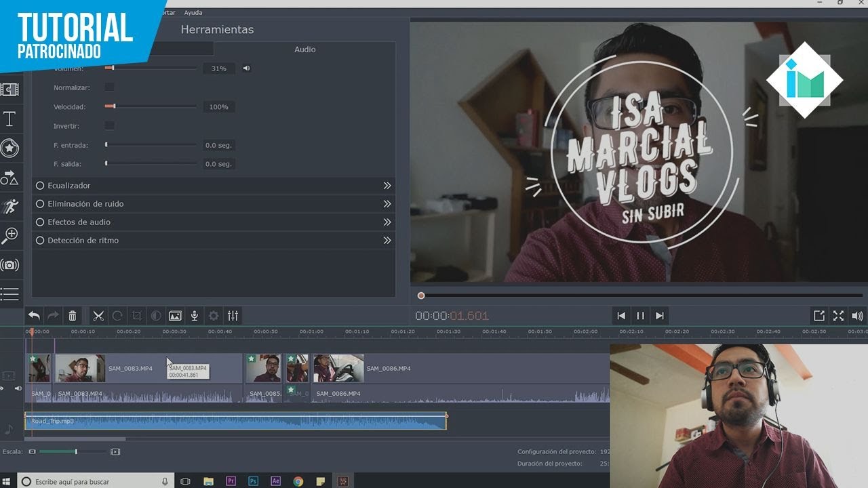
Task: Open the Stickers panel star icon
Action: (x=9, y=148)
